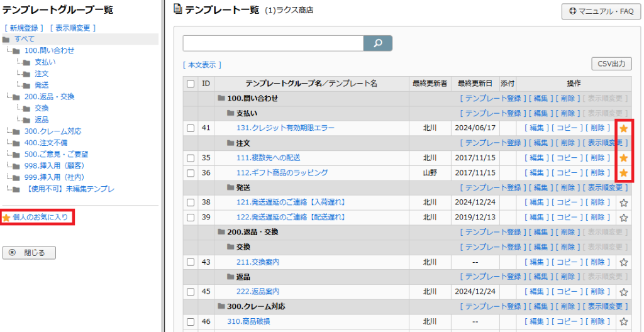Select すべて root folder in tree

(x=25, y=39)
